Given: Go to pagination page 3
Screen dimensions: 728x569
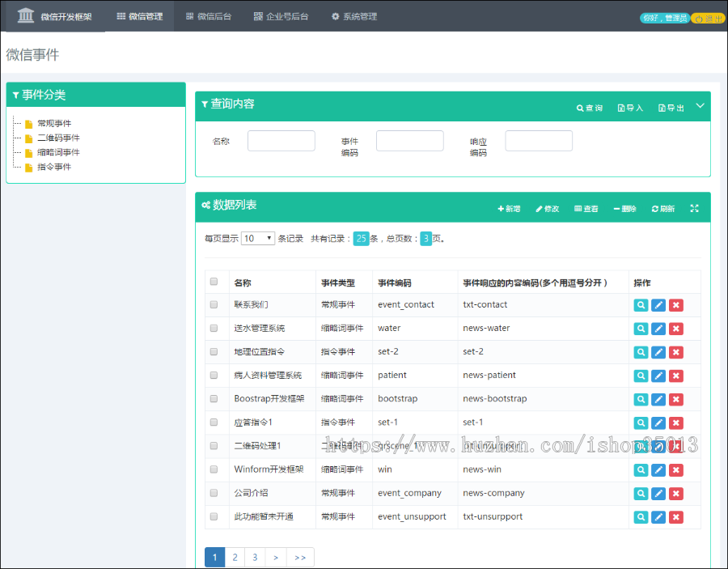Looking at the screenshot, I should pyautogui.click(x=254, y=557).
